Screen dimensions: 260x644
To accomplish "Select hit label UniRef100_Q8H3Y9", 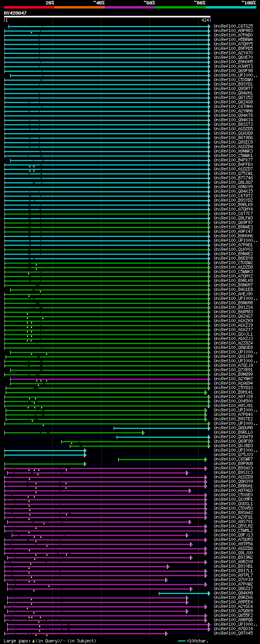I will coord(233,481).
